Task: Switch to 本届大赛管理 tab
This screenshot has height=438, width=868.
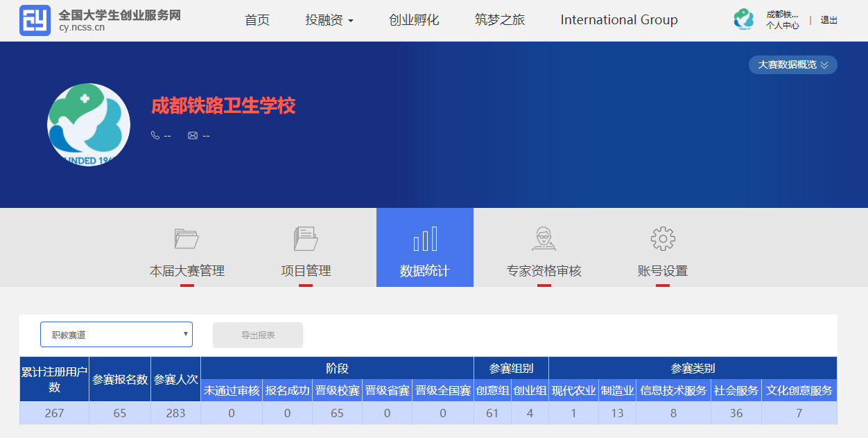Action: point(187,271)
